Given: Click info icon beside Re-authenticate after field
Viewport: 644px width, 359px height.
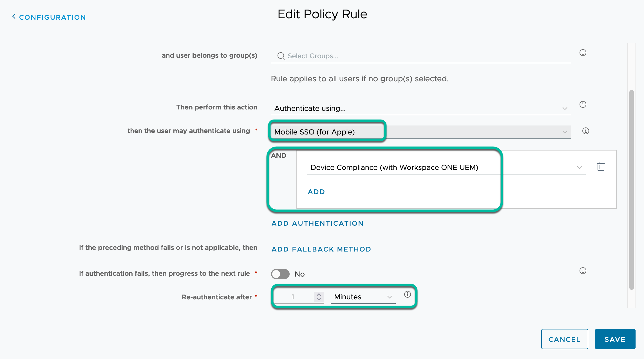Looking at the screenshot, I should (x=407, y=295).
